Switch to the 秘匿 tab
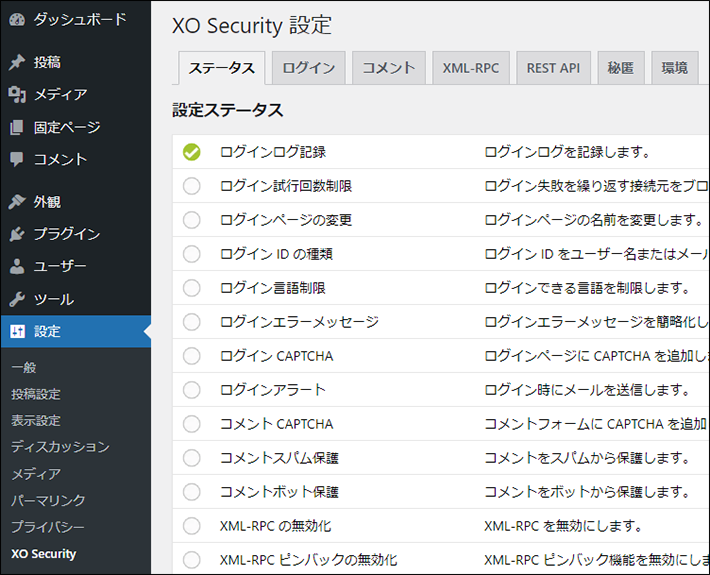This screenshot has height=575, width=710. pyautogui.click(x=621, y=68)
